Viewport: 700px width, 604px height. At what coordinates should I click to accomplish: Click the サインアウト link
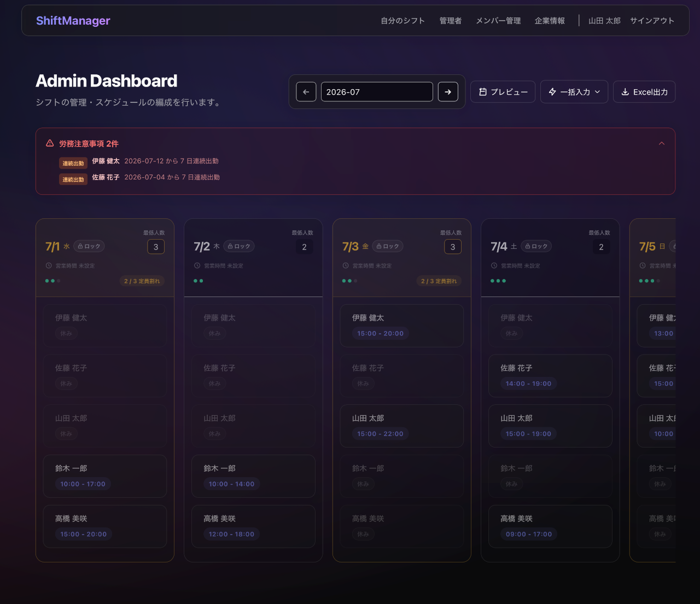click(x=652, y=21)
